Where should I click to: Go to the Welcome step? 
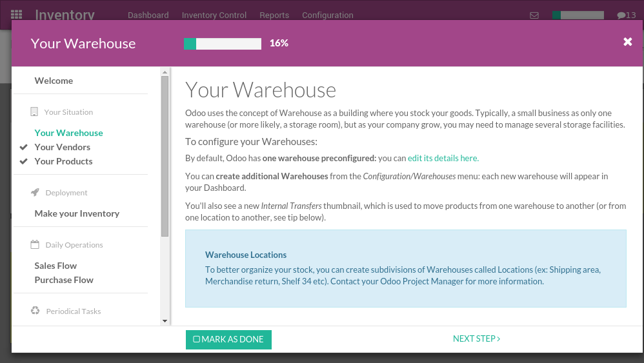point(54,81)
